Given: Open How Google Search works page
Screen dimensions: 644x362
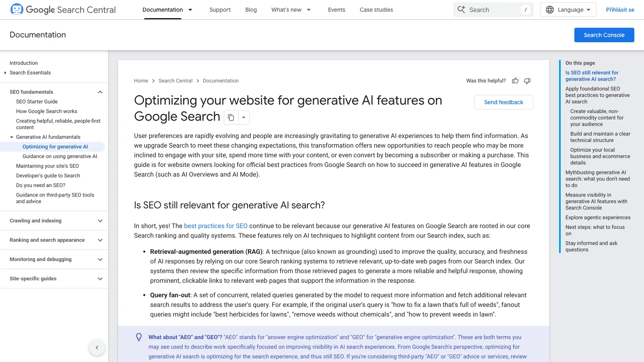Looking at the screenshot, I should pyautogui.click(x=47, y=111).
